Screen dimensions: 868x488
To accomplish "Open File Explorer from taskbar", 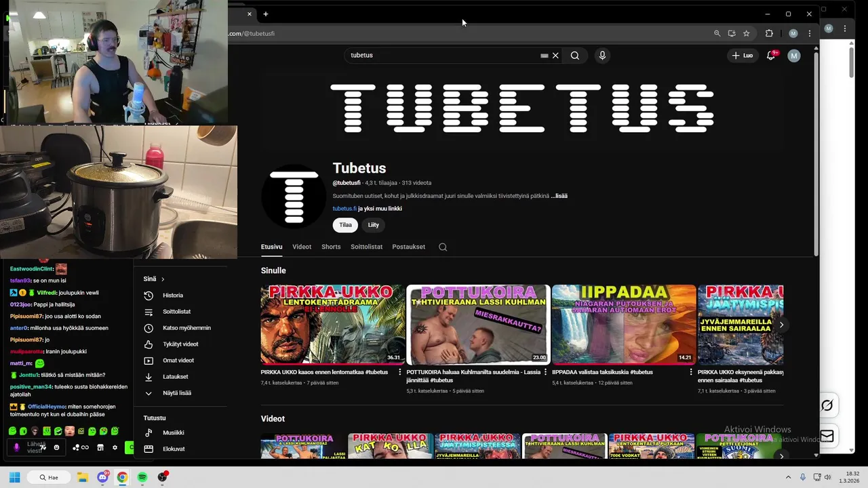I will 82,477.
